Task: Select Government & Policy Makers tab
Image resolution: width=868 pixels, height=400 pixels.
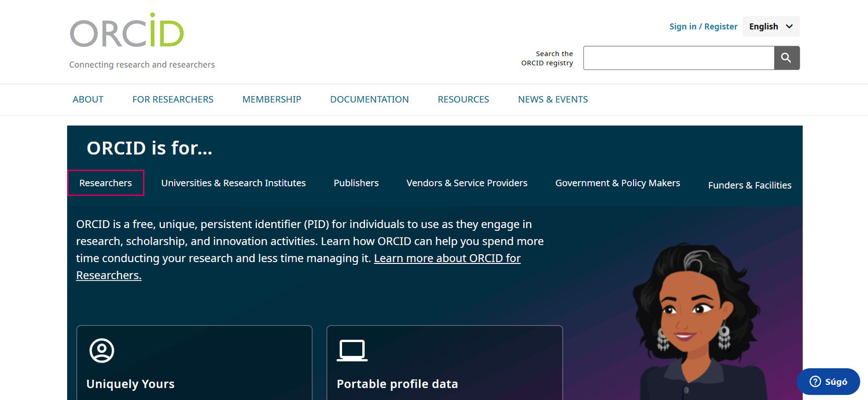Action: tap(617, 183)
